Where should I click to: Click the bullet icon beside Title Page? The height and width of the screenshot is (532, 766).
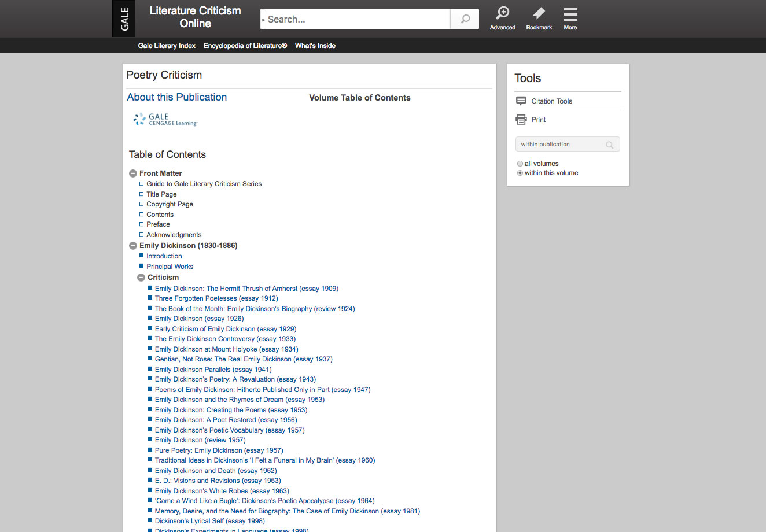[141, 194]
